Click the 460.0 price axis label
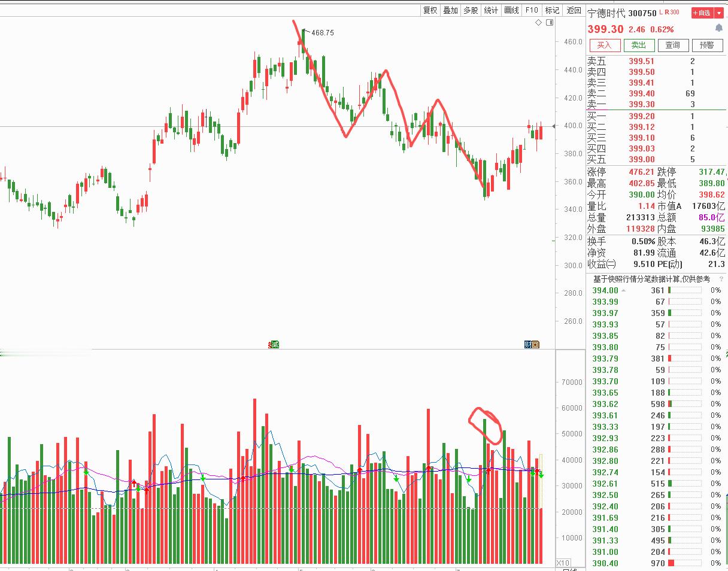The width and height of the screenshot is (728, 571). tap(573, 42)
